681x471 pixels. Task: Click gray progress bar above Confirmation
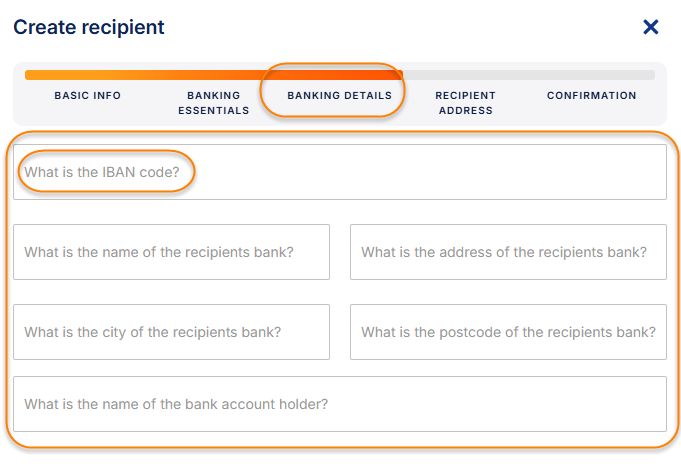point(591,75)
